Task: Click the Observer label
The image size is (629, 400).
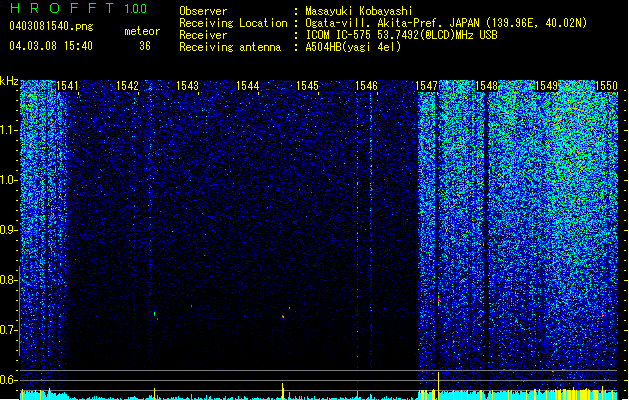Action: click(x=203, y=11)
